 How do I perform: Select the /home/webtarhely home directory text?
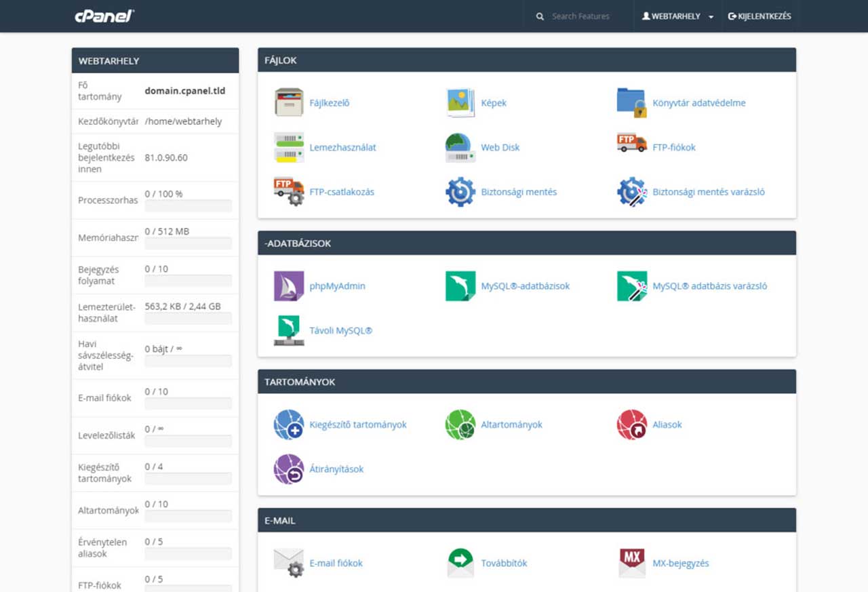[x=183, y=121]
